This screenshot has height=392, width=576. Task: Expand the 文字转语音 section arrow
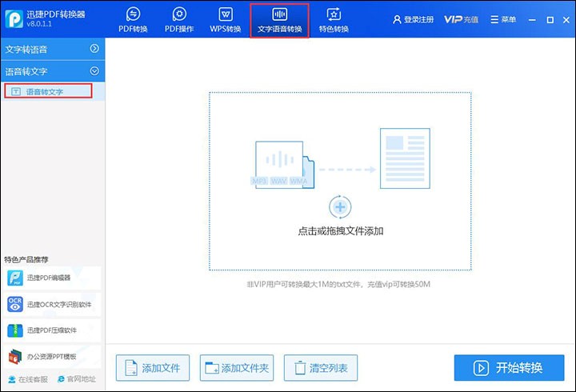(94, 49)
